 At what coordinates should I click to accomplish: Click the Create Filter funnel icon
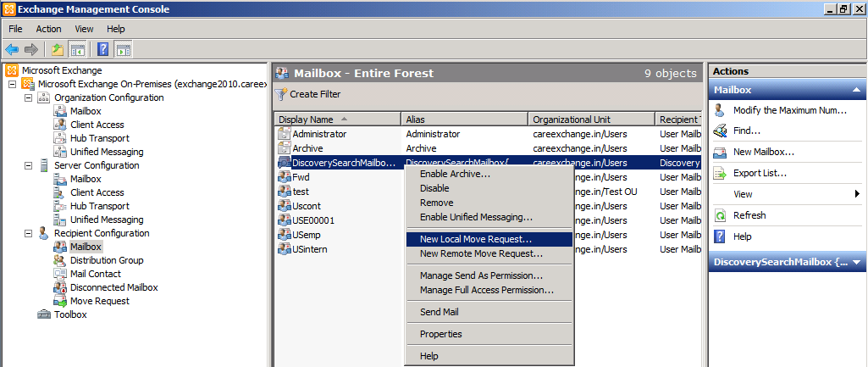(281, 94)
